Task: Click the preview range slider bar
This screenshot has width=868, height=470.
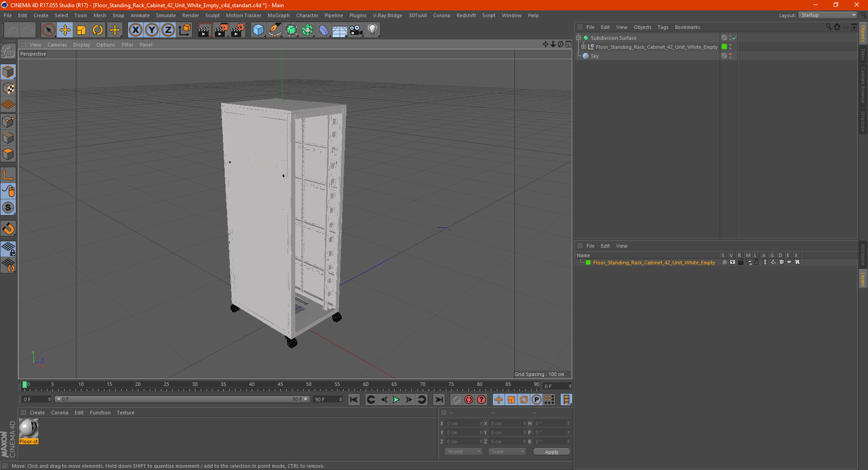Action: [182, 399]
